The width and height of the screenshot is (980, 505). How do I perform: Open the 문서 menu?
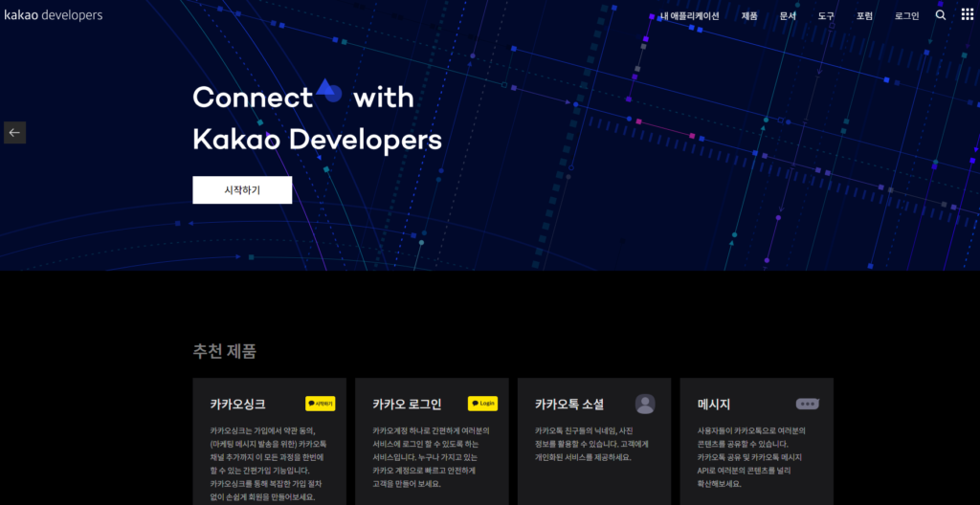pos(788,16)
